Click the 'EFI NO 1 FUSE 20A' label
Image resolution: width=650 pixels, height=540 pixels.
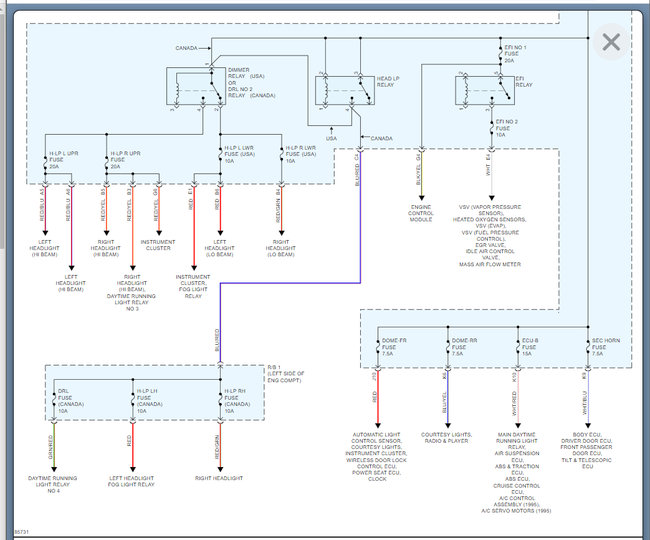pyautogui.click(x=515, y=54)
